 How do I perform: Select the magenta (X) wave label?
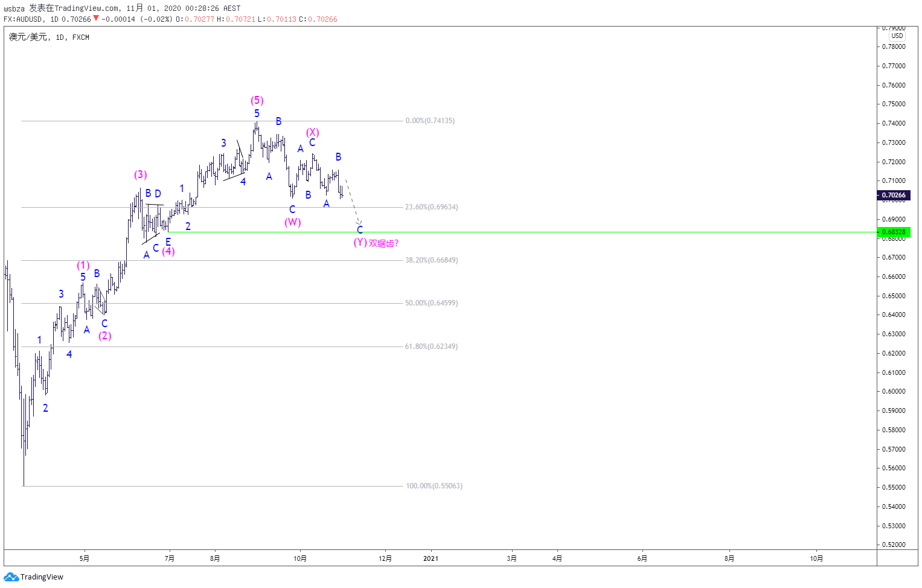pyautogui.click(x=312, y=132)
